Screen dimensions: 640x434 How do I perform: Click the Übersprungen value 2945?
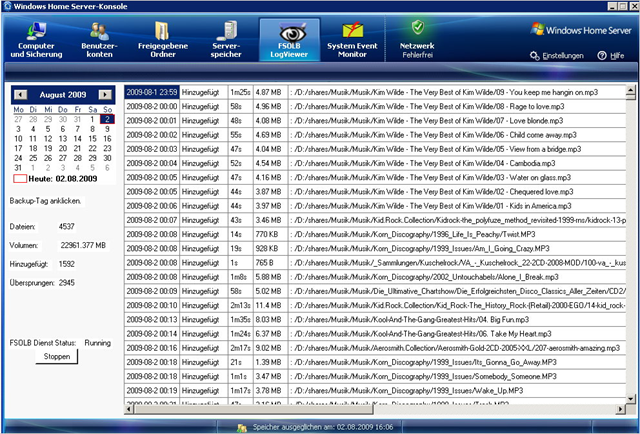coord(67,283)
